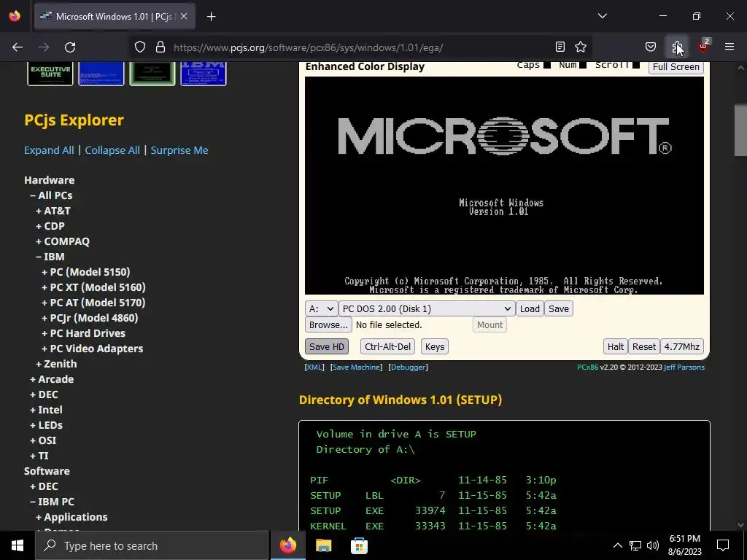Toggle reader view icon
This screenshot has width=747, height=560.
[x=560, y=47]
